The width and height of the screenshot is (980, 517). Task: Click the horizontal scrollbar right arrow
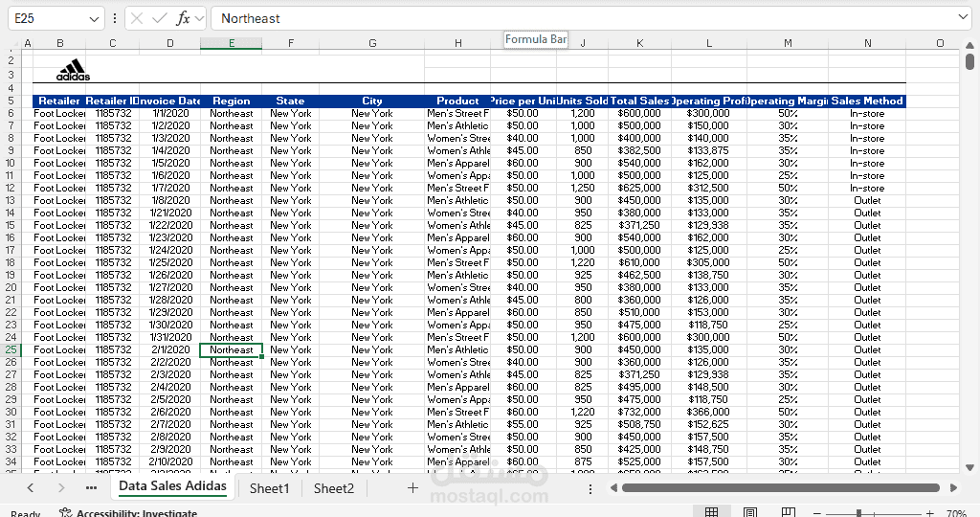coord(953,487)
